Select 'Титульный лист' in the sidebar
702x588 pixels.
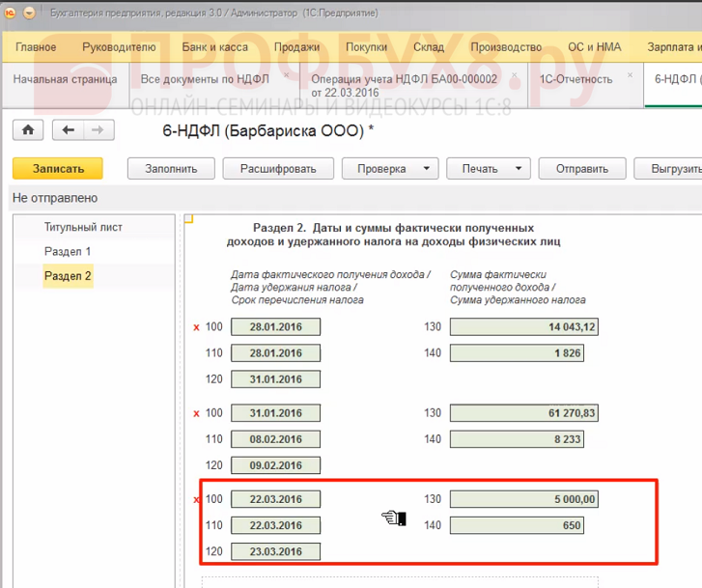click(x=83, y=228)
